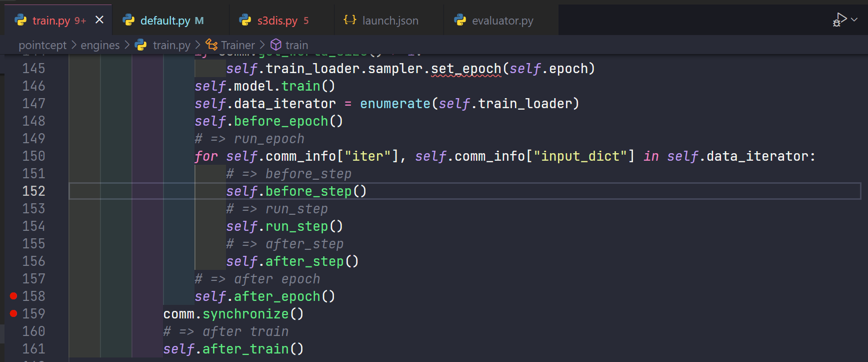Image resolution: width=868 pixels, height=362 pixels.
Task: Toggle the breakpoint on line 158
Action: (x=13, y=296)
